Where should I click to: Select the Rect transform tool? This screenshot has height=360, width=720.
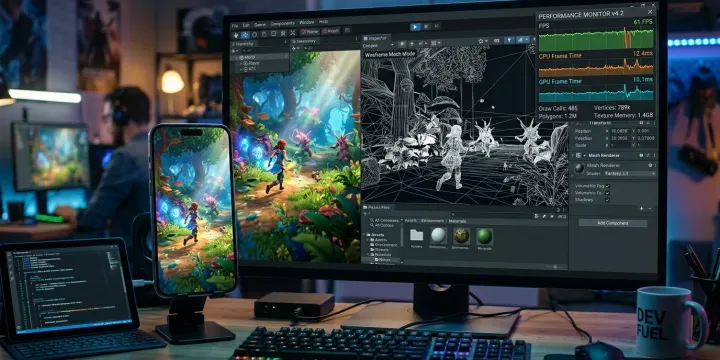pos(273,34)
